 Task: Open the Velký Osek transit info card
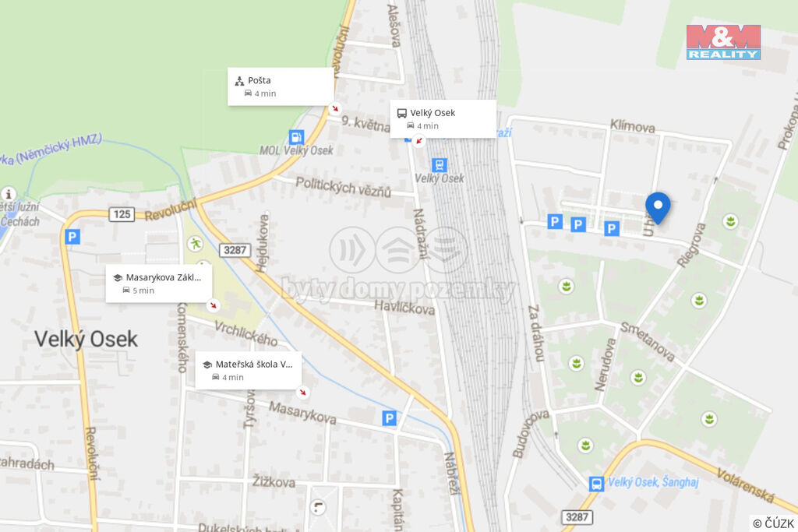[443, 119]
